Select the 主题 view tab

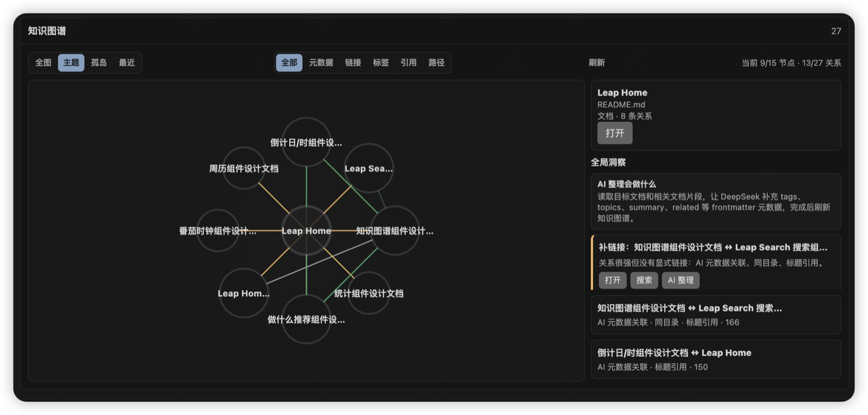[71, 63]
